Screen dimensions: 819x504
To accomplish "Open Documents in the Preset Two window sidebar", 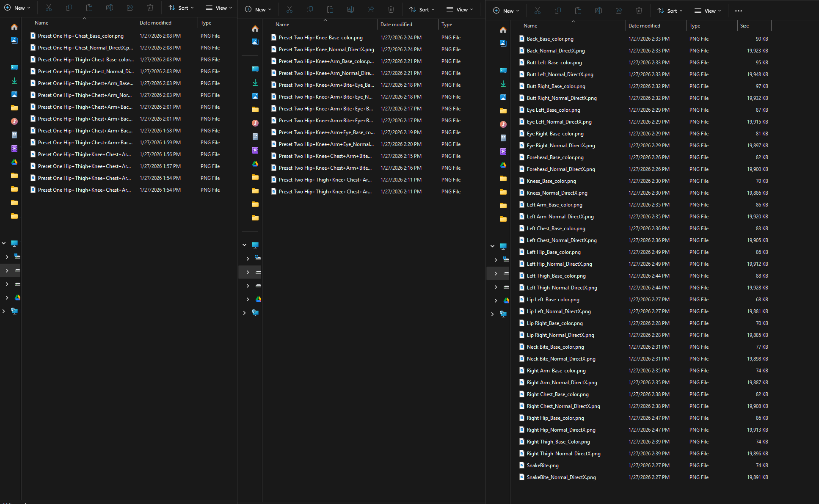I will tap(255, 137).
